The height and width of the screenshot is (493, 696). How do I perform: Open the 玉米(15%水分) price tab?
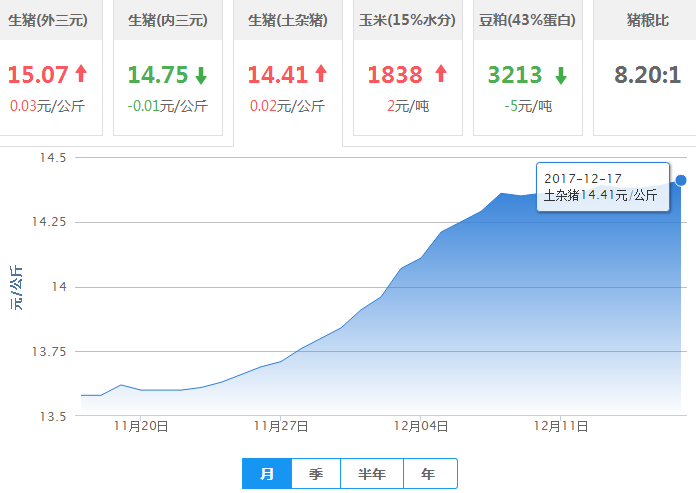click(408, 19)
